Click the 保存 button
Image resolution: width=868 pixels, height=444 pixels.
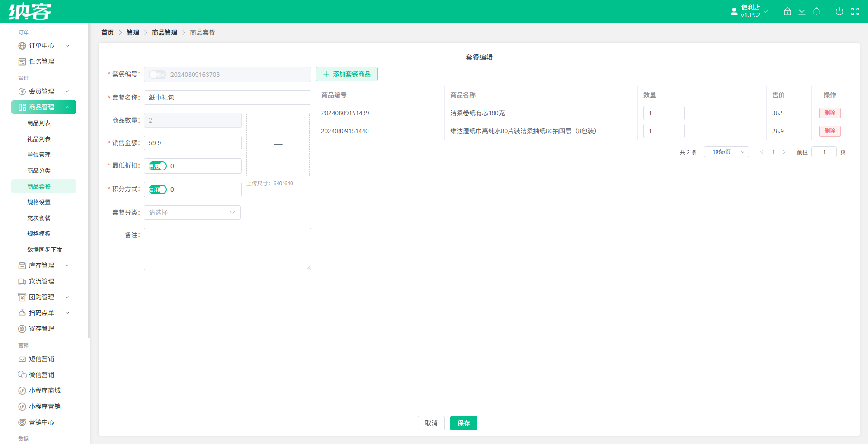[464, 423]
